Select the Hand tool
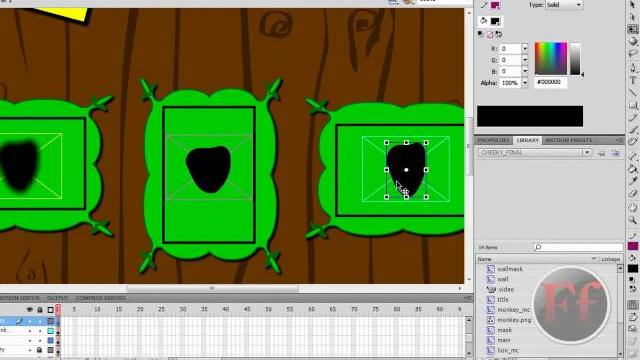The image size is (640, 360). tap(633, 207)
